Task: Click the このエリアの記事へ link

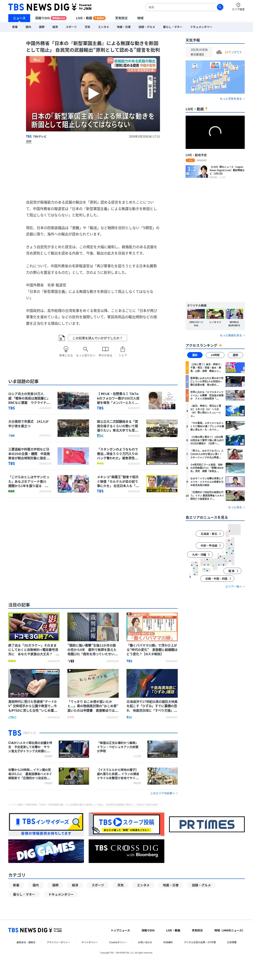Action: (164, 793)
